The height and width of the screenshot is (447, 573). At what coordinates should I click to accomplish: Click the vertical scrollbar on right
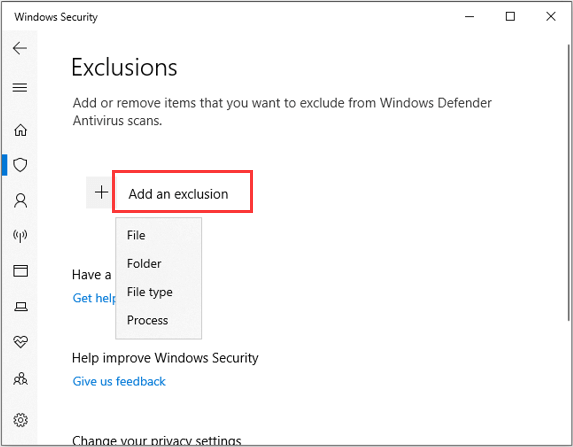click(569, 183)
